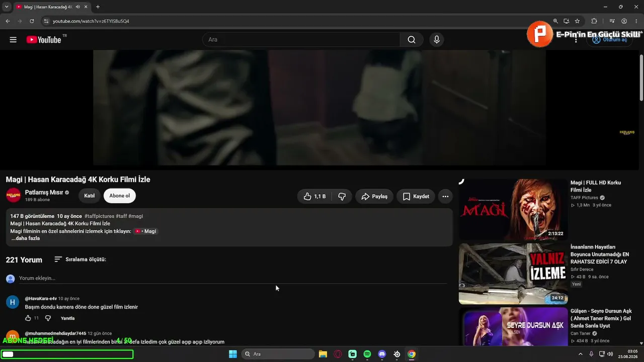Open the network icon in system tray

point(602,354)
